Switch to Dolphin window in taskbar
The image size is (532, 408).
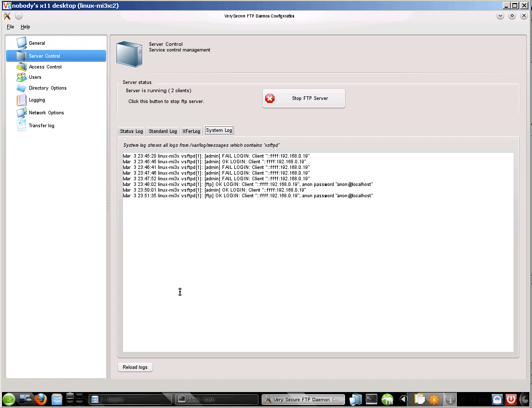[131, 400]
